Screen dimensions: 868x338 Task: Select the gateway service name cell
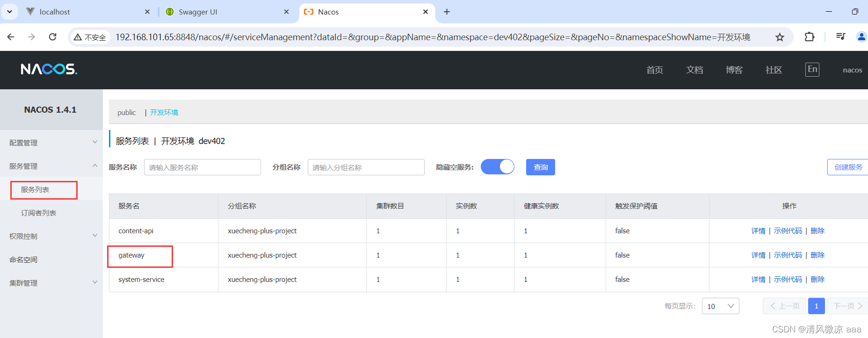click(x=164, y=255)
